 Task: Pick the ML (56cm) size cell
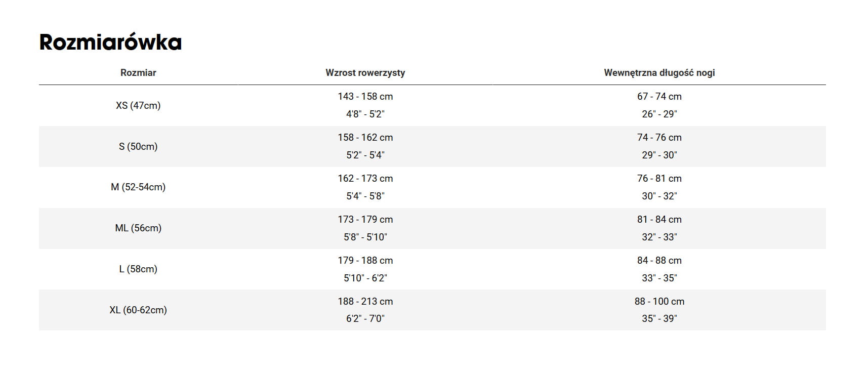tap(138, 228)
